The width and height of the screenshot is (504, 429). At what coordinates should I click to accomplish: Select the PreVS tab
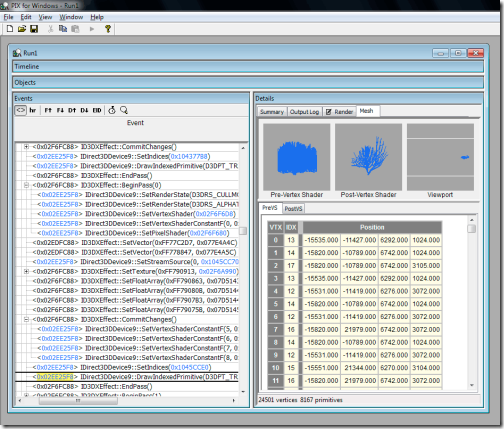(x=270, y=208)
